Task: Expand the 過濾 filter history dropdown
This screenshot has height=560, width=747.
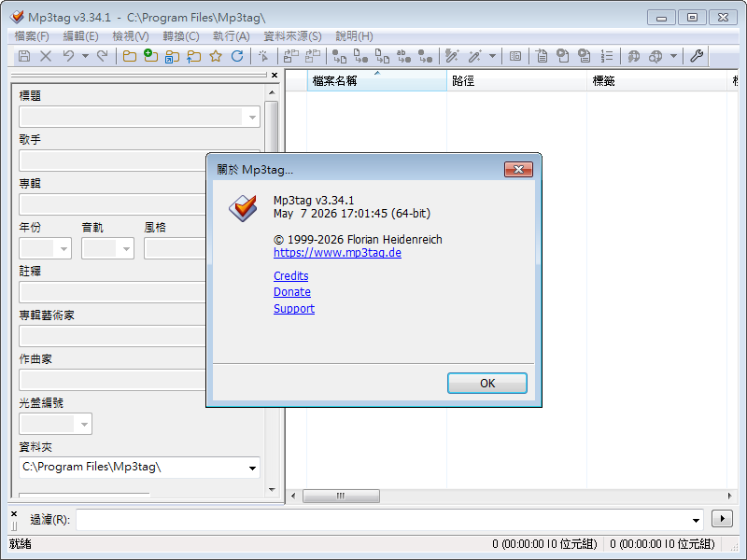Action: tap(696, 520)
